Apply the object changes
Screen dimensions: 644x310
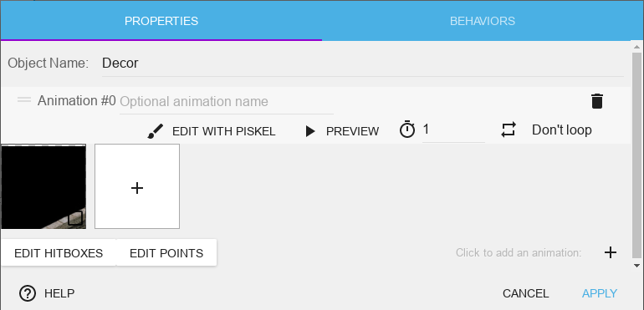click(x=599, y=293)
